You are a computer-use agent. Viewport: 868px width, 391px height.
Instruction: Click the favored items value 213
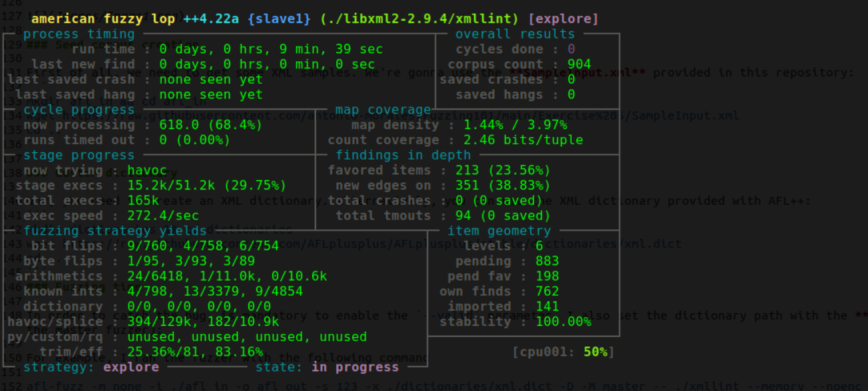pos(503,170)
